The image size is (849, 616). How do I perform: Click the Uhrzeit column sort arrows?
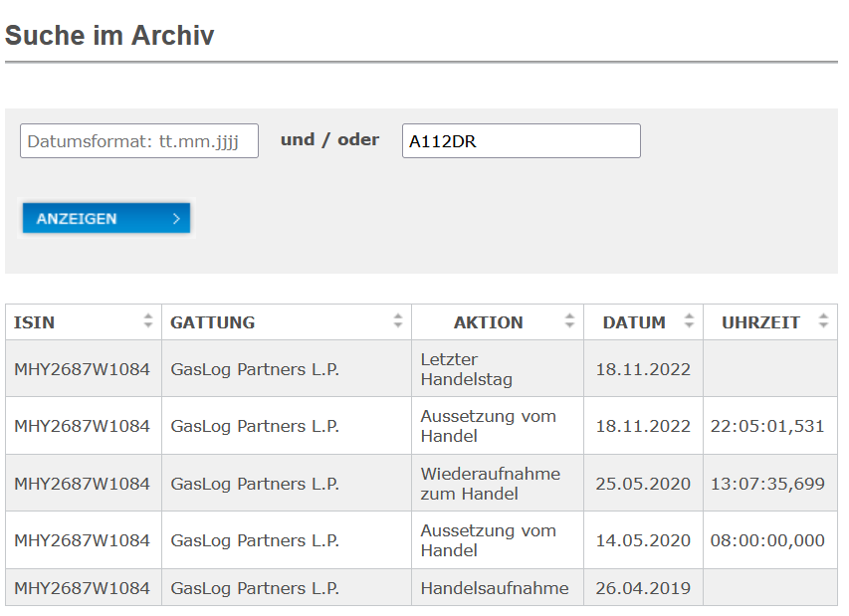[823, 321]
